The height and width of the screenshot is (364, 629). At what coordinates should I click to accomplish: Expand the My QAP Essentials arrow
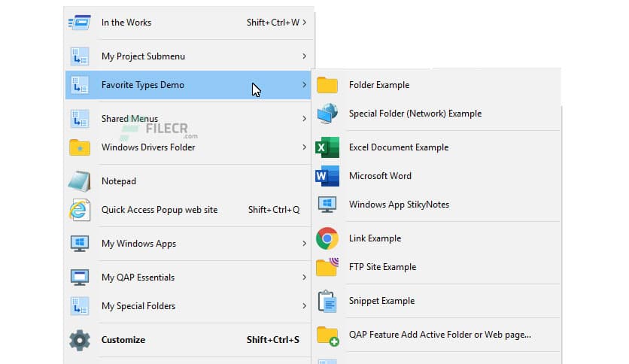(x=305, y=277)
